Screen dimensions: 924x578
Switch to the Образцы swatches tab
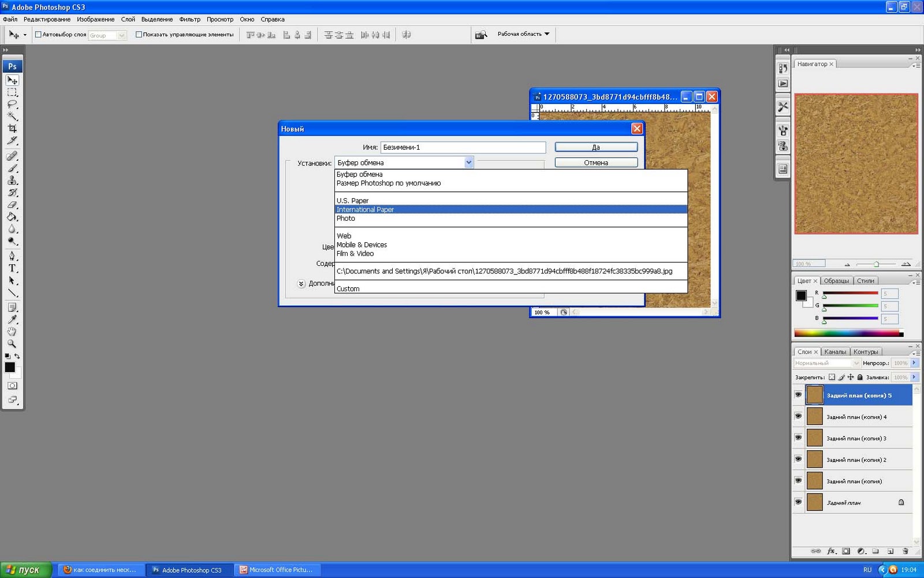click(836, 281)
